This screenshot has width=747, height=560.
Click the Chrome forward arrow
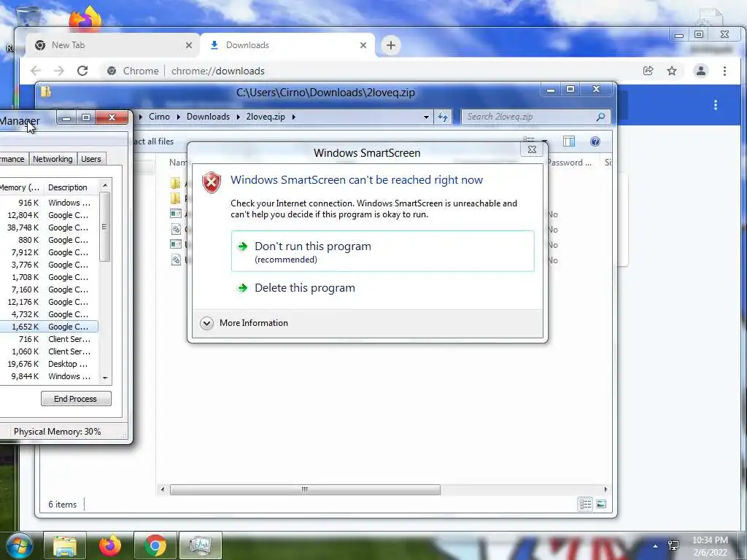58,71
